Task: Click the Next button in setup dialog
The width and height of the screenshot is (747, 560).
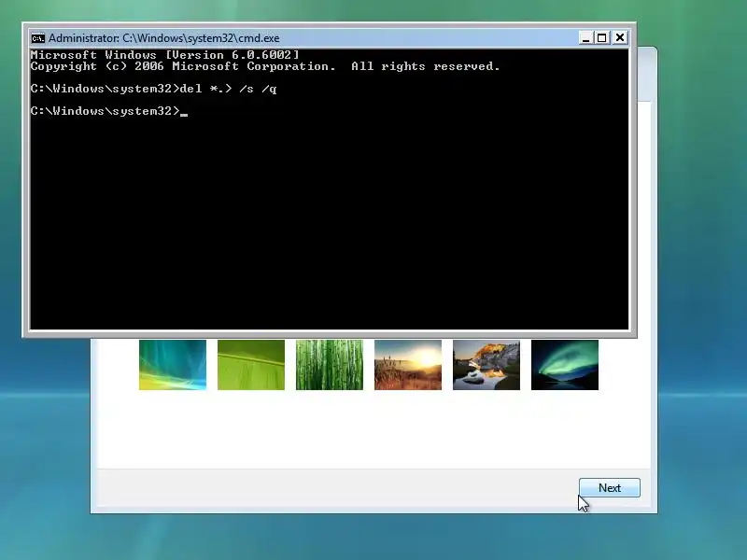Action: pos(610,487)
